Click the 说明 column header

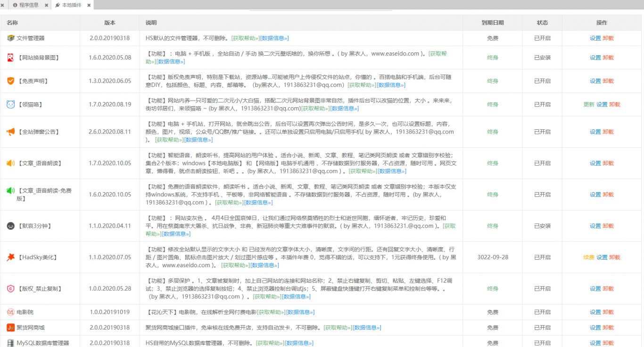point(151,23)
